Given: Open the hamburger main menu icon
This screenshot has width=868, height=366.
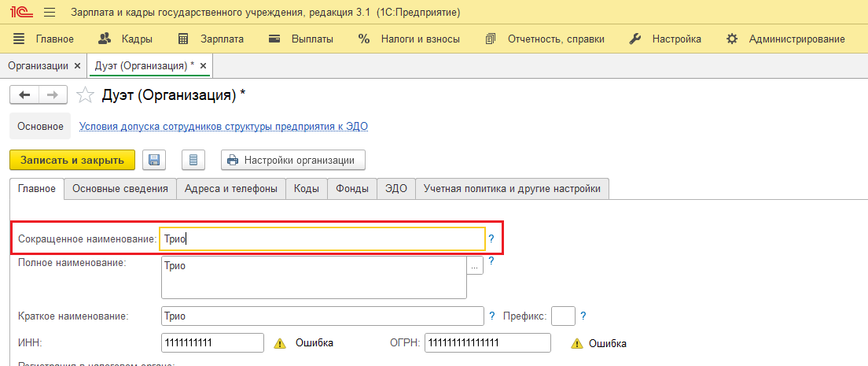Looking at the screenshot, I should 50,12.
